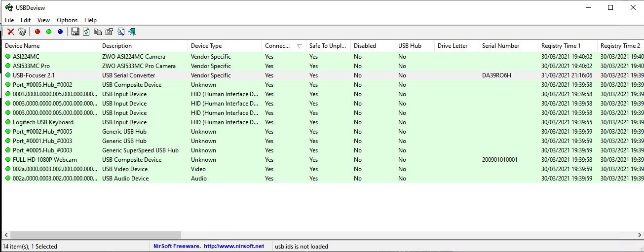
Task: Select the Generic SuperSpeed USB Hub description
Action: point(140,150)
